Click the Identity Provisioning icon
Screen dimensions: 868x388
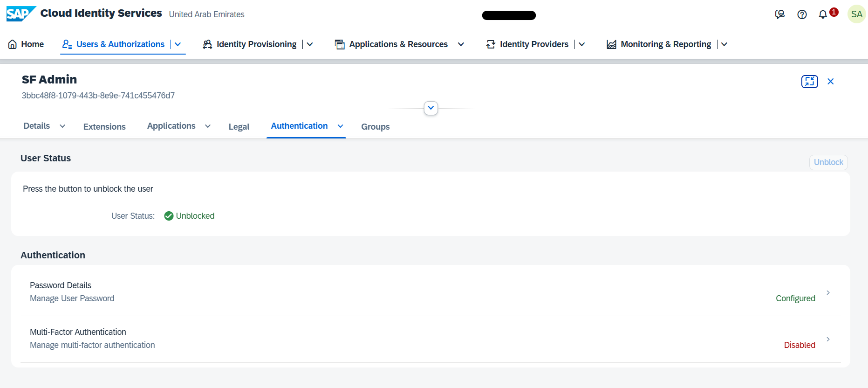click(x=207, y=44)
